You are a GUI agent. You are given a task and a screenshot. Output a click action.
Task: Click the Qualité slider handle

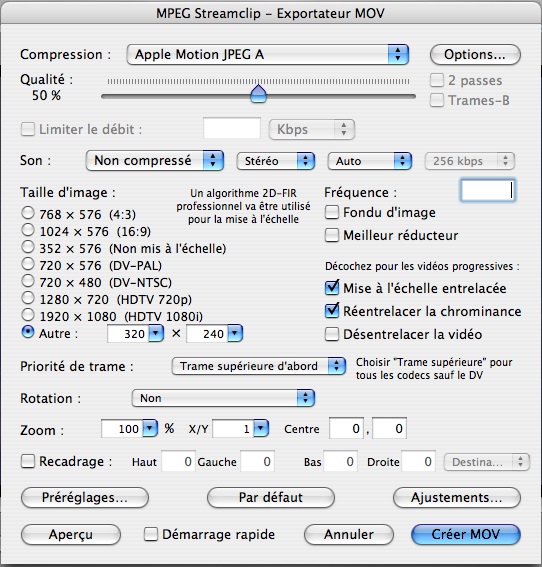[x=259, y=94]
